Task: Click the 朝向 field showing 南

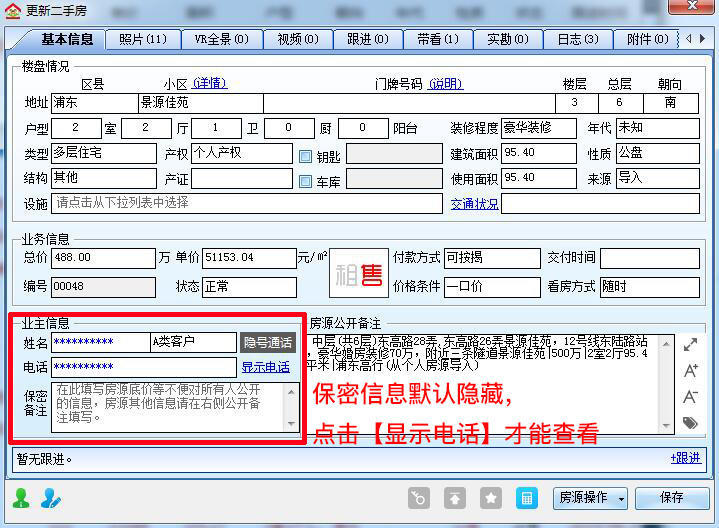Action: coord(671,103)
